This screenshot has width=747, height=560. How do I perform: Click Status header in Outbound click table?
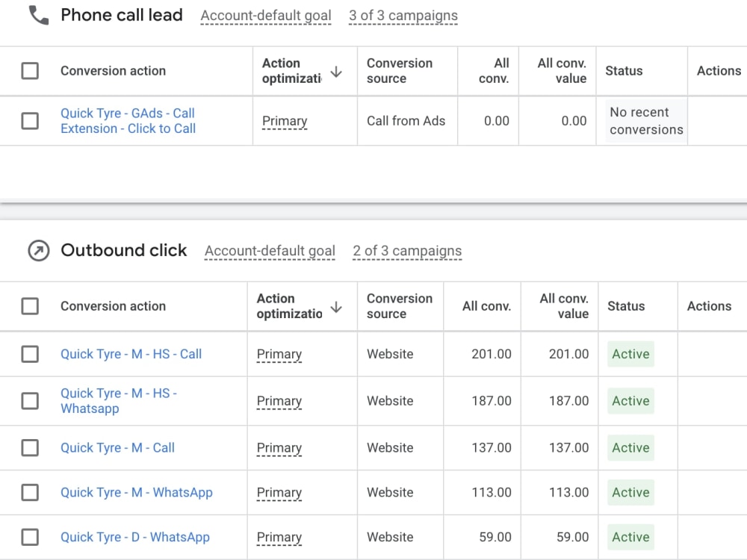626,306
